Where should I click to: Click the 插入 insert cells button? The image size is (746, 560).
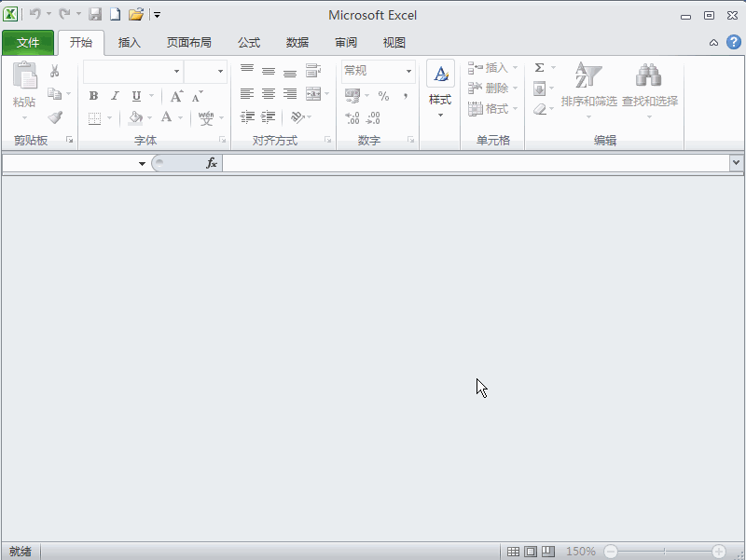coord(492,68)
